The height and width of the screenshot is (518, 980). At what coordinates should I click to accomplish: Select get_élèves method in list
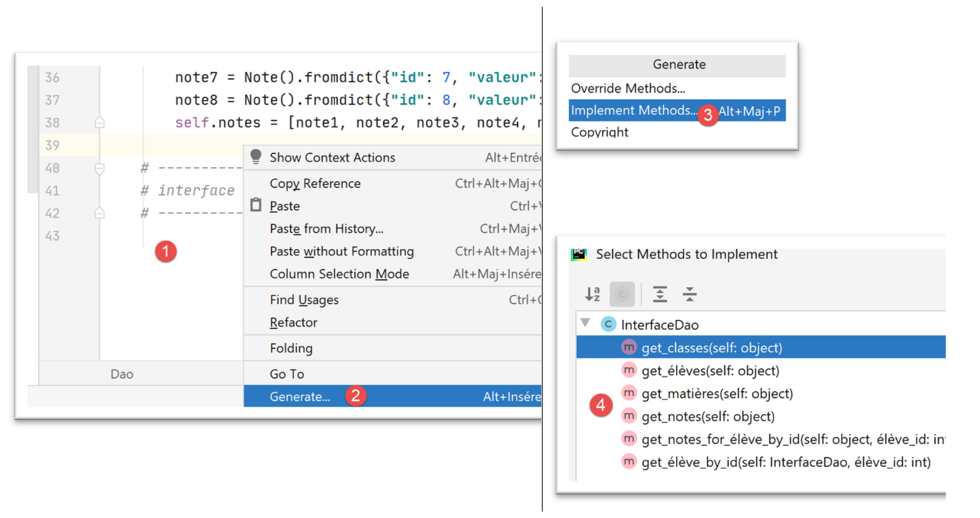(x=710, y=370)
